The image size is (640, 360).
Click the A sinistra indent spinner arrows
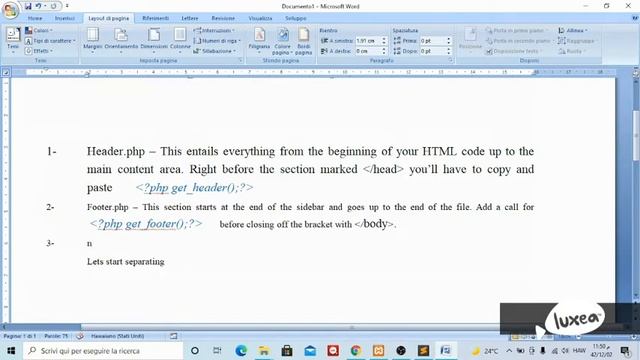(x=384, y=41)
